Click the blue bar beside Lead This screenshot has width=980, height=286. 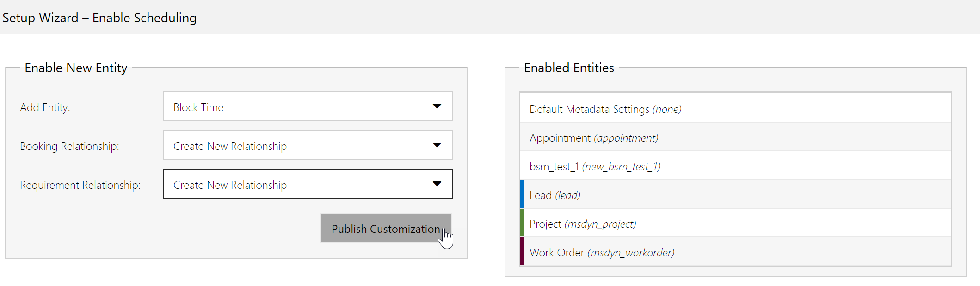[x=522, y=194]
